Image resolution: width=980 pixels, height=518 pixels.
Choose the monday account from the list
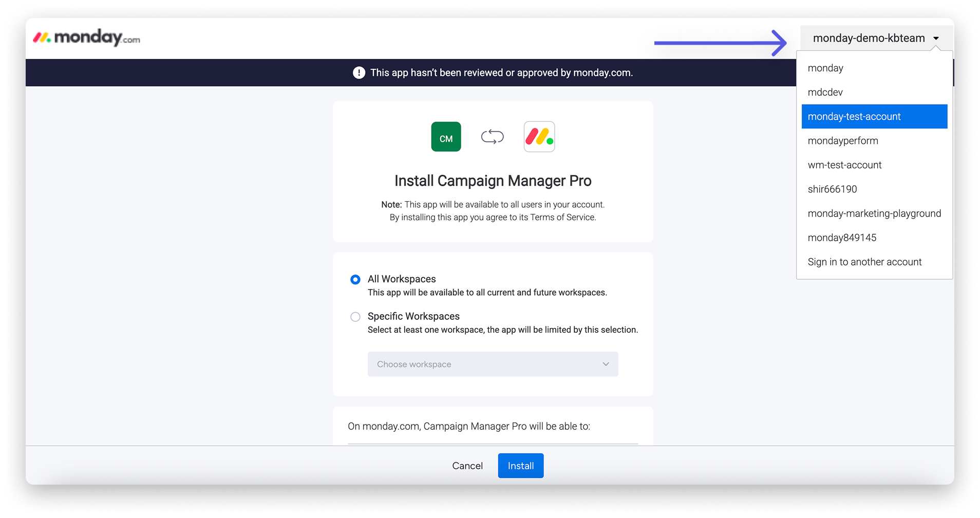coord(874,68)
